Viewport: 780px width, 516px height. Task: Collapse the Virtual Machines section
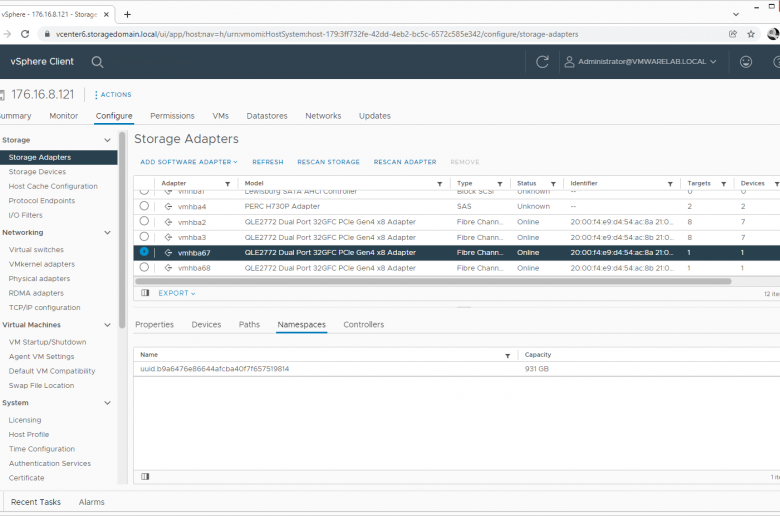[107, 325]
